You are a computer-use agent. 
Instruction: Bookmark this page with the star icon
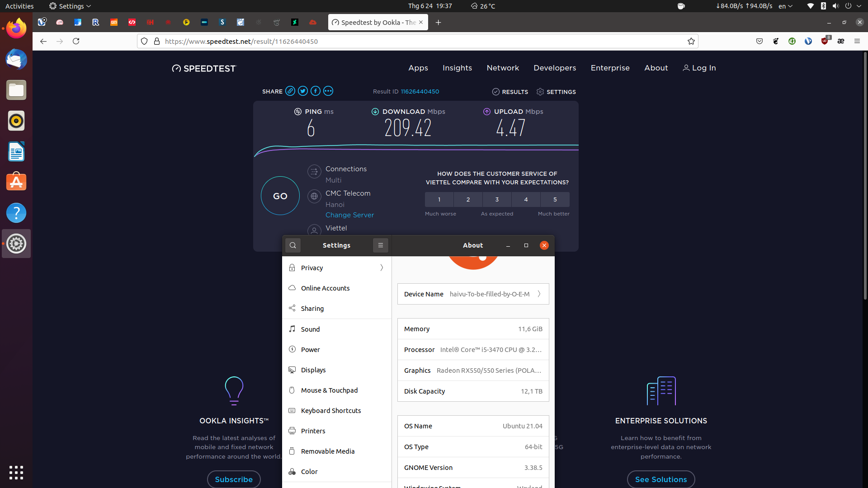coord(691,41)
